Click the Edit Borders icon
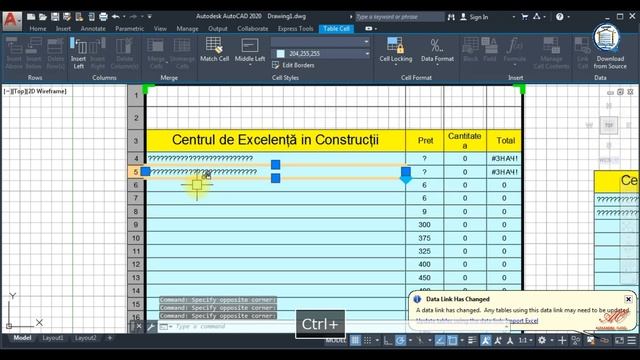This screenshot has height=360, width=640. pyautogui.click(x=276, y=65)
